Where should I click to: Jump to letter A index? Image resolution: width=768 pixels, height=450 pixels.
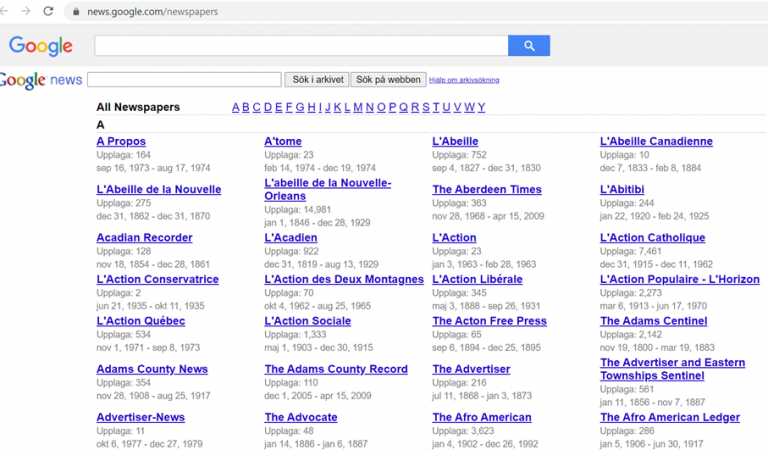(x=236, y=107)
